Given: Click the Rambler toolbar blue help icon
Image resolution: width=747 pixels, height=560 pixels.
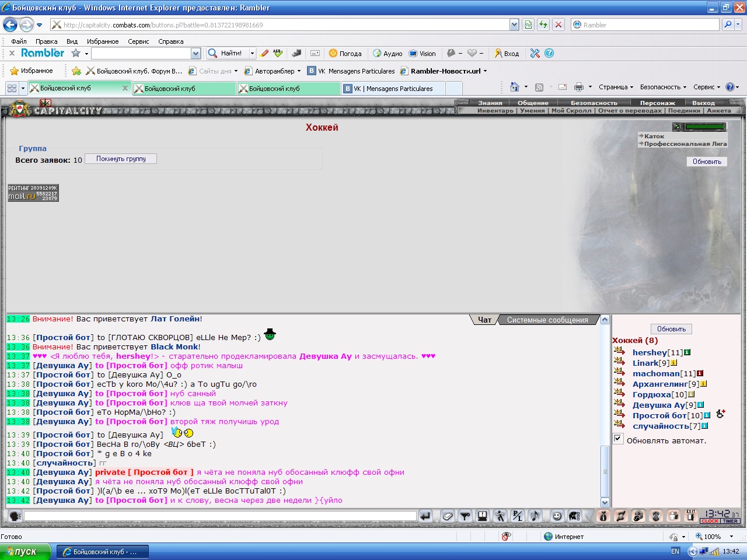Looking at the screenshot, I should coord(549,53).
